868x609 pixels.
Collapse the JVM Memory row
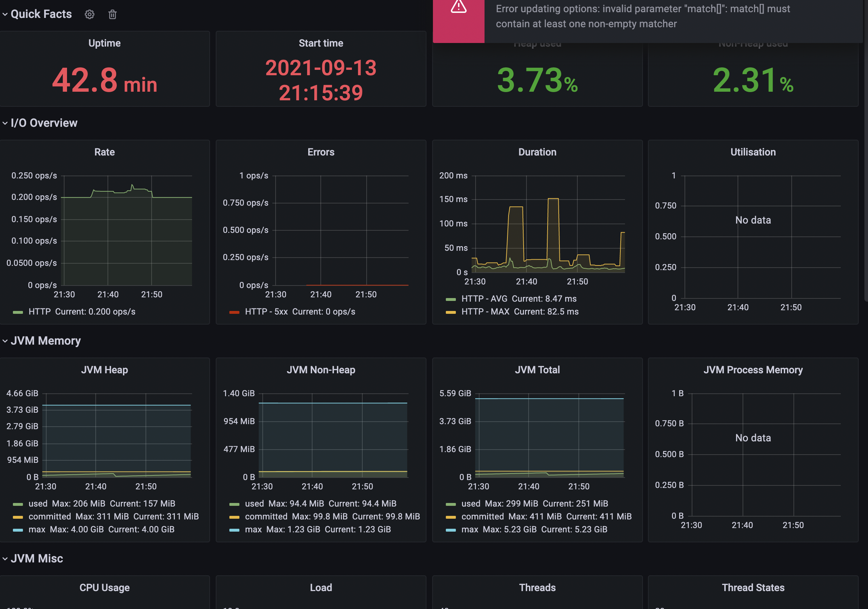(x=5, y=341)
